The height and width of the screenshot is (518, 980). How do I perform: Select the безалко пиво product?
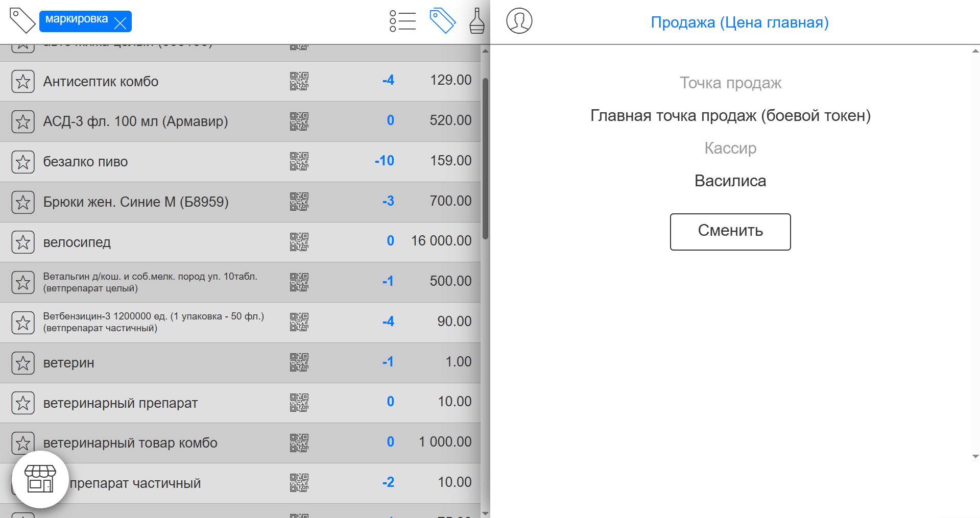tap(85, 162)
